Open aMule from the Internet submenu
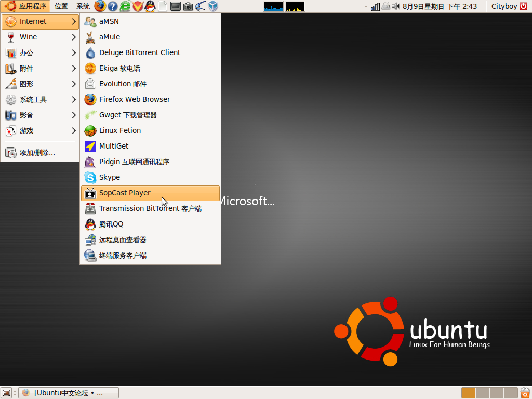This screenshot has width=532, height=399. 150,37
